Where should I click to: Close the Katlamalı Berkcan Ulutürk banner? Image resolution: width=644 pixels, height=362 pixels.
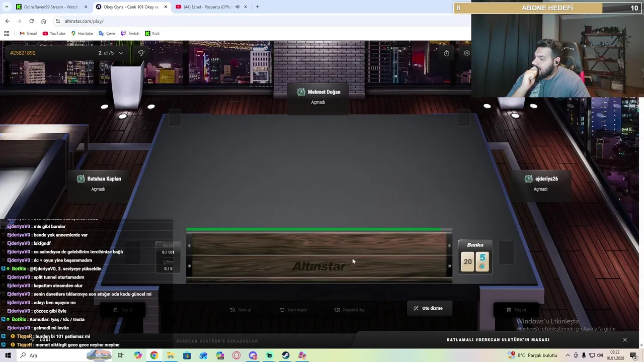625,340
